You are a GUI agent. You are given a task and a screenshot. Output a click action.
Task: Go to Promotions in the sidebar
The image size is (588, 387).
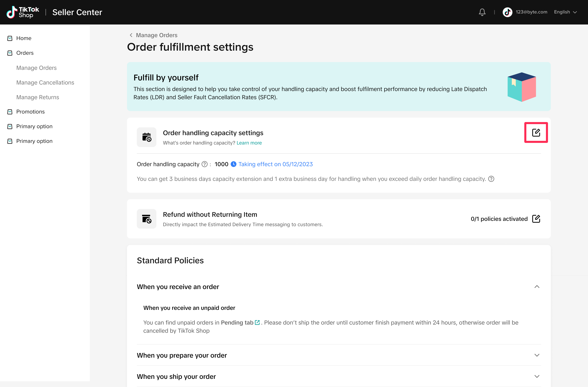tap(30, 112)
